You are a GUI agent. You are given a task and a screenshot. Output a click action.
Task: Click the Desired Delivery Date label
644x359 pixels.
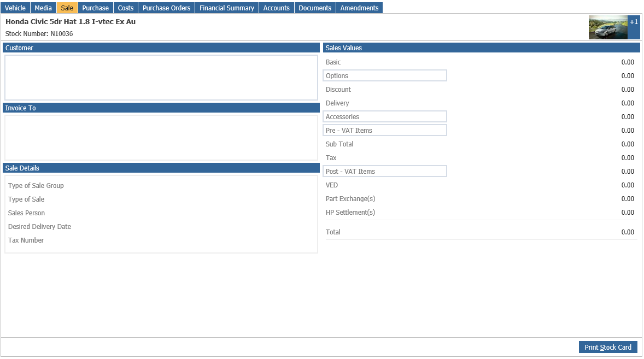point(39,226)
